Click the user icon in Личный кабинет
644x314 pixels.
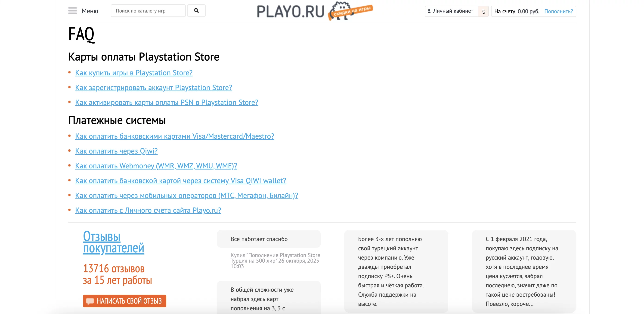click(429, 11)
